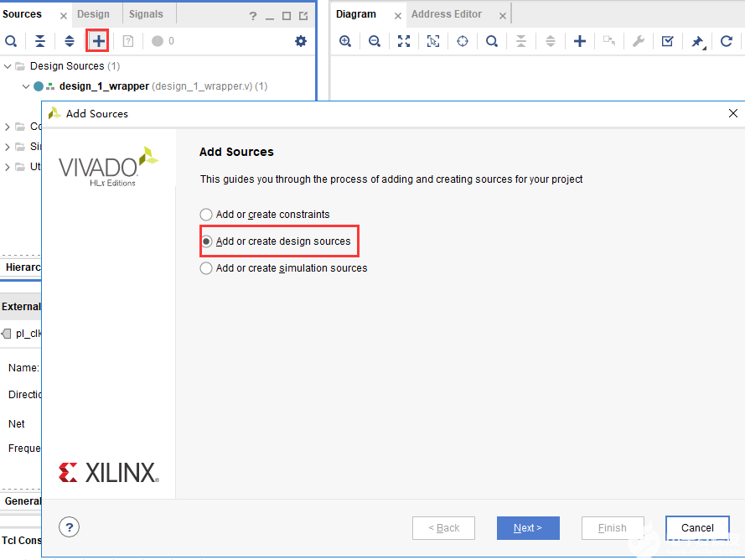The width and height of the screenshot is (745, 560).
Task: Open Sources panel settings gear
Action: (x=301, y=41)
